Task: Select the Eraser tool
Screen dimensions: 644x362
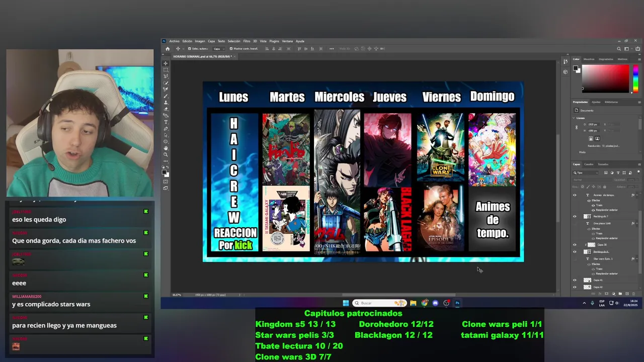Action: click(166, 108)
